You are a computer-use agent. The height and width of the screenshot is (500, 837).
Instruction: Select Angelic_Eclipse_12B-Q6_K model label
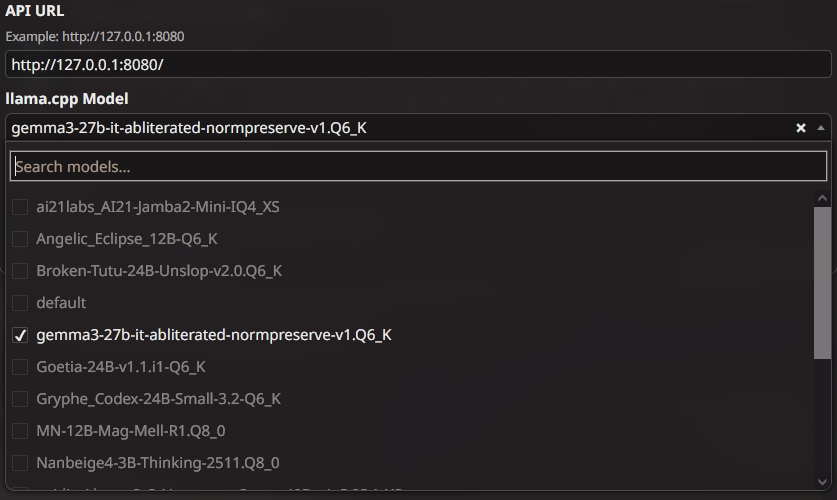tap(126, 239)
